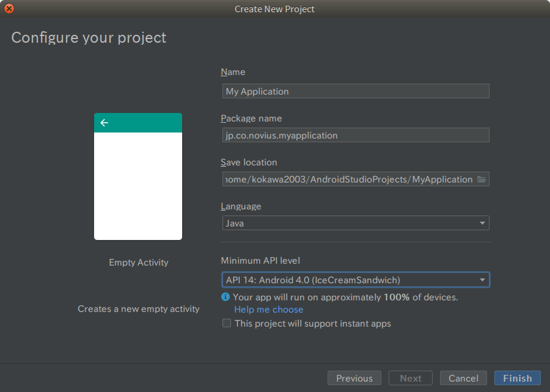Image resolution: width=550 pixels, height=392 pixels.
Task: Click the Name field with My Application
Action: (x=356, y=91)
